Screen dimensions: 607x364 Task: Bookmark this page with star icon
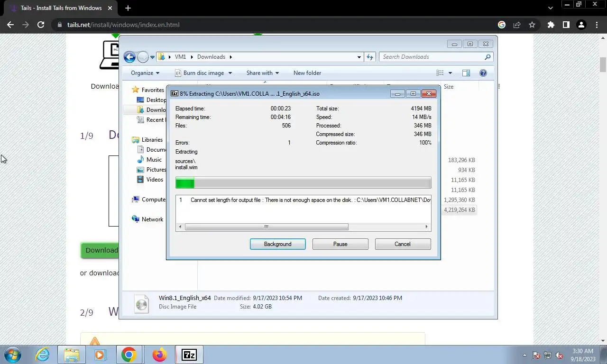pos(532,25)
